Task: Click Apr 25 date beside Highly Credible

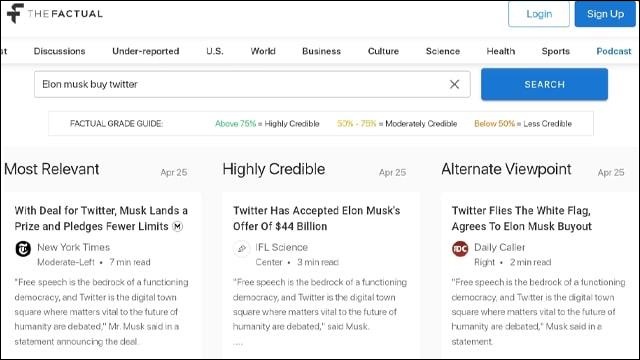Action: tap(392, 172)
